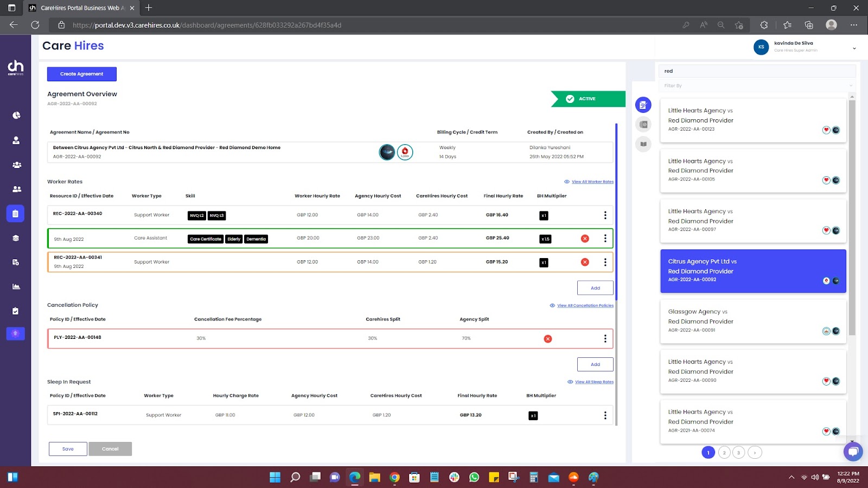Open a new browser tab
The width and height of the screenshot is (868, 488).
point(149,8)
